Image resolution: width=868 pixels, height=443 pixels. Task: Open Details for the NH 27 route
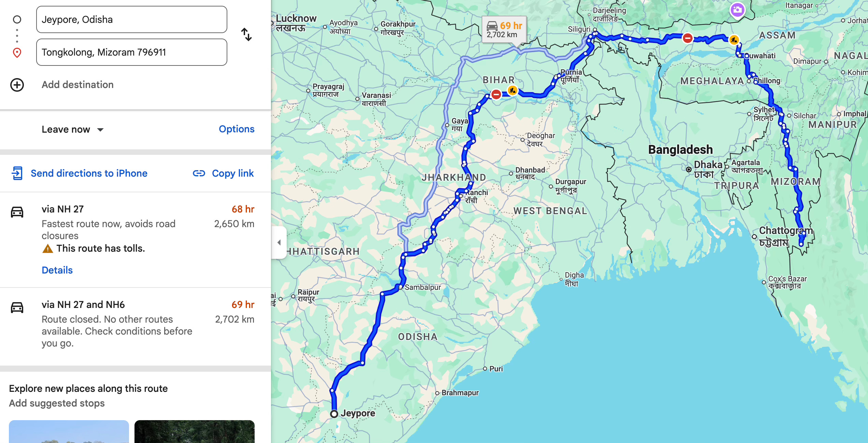(x=57, y=270)
